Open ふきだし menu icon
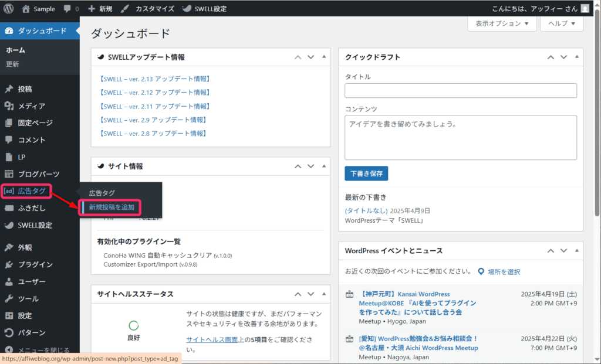Image resolution: width=601 pixels, height=364 pixels. click(x=9, y=208)
